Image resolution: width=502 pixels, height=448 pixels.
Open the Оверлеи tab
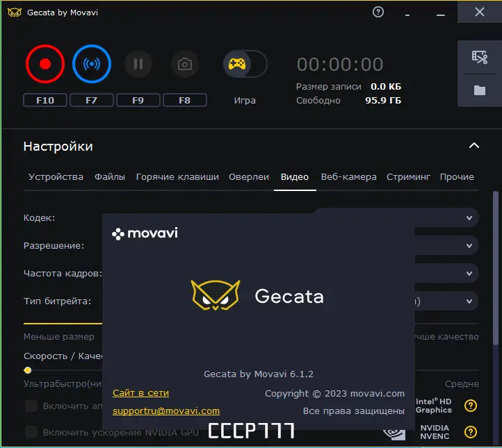pos(249,177)
